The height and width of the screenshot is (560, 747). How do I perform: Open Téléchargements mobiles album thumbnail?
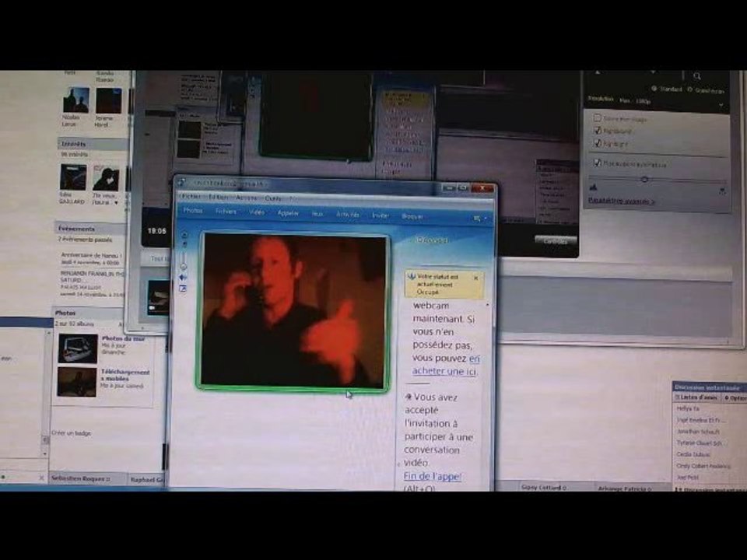pos(77,382)
